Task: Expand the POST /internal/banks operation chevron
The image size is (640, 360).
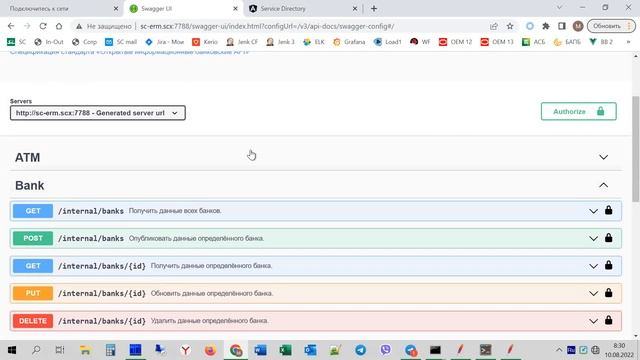Action: tap(593, 238)
